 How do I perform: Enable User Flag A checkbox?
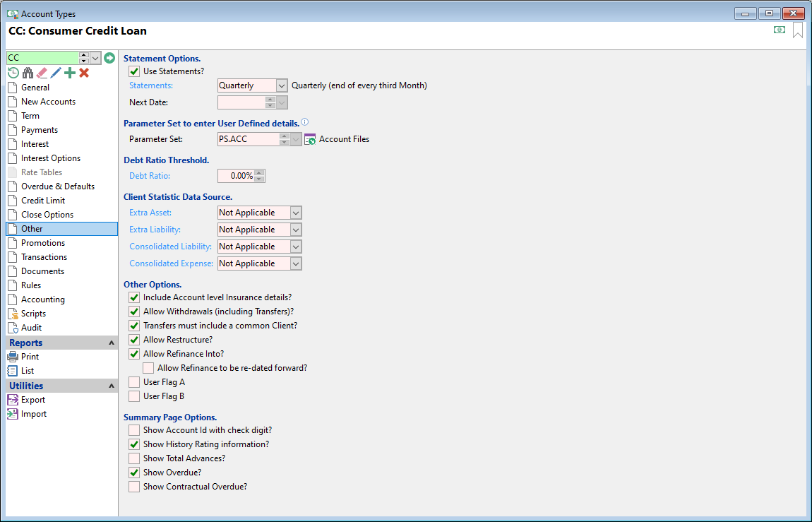[x=134, y=382]
